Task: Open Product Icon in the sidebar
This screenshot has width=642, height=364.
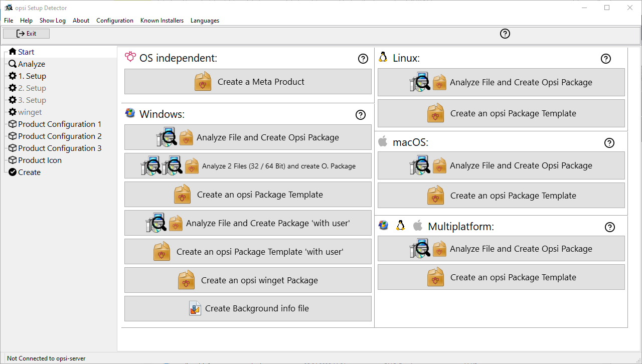Action: coord(40,160)
